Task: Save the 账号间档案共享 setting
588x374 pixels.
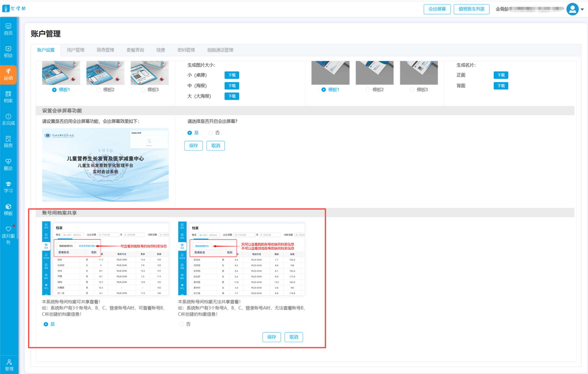Action: 271,337
